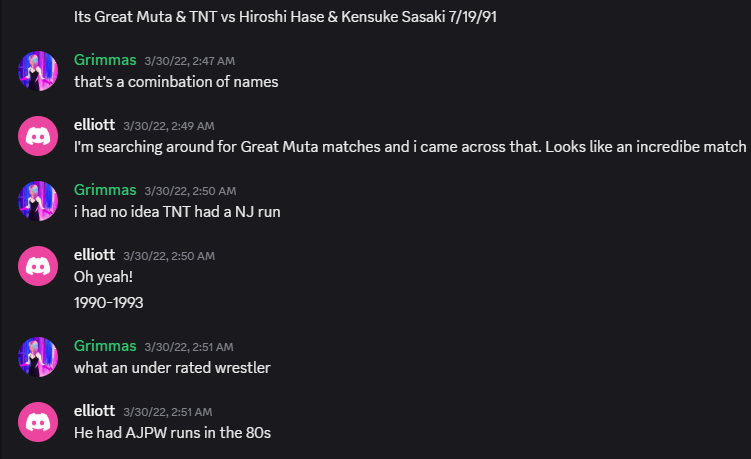Open Grimmas's avatar by the "under rated wrestler" message
The image size is (751, 459).
point(38,357)
